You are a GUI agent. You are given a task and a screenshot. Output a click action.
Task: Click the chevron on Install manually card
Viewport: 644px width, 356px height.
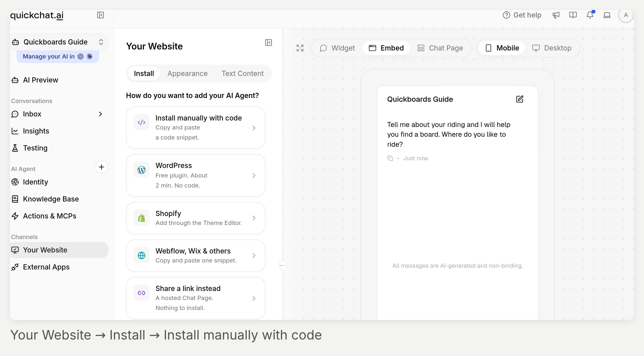click(254, 128)
